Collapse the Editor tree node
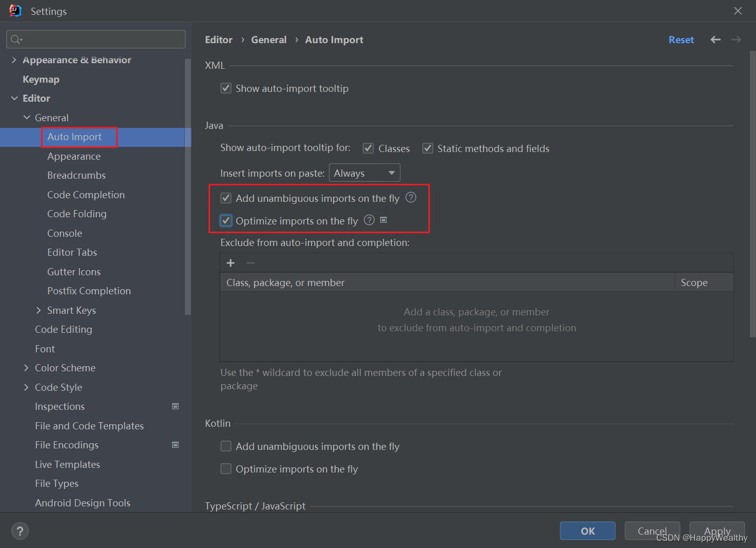 click(x=14, y=98)
